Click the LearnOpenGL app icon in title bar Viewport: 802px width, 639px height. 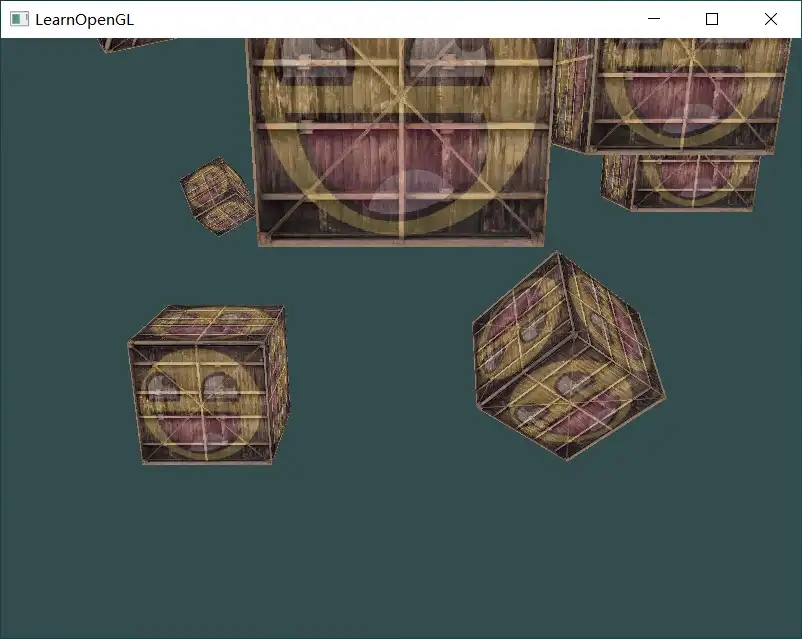click(18, 19)
